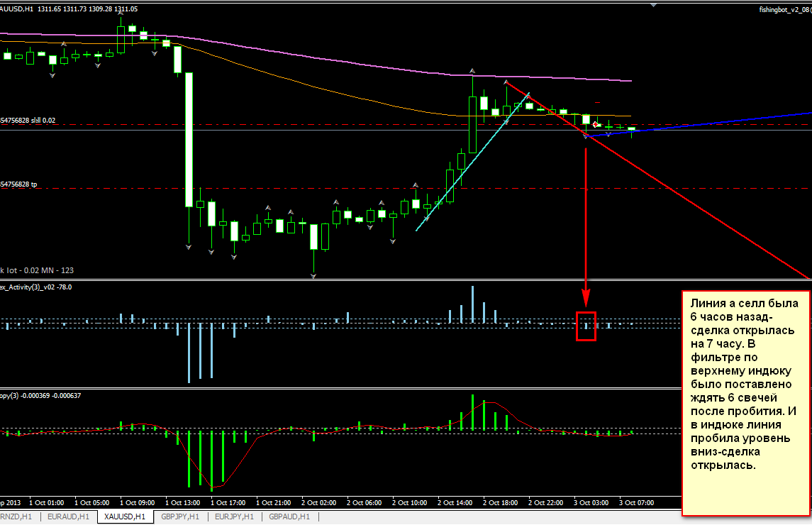Click the '2 Oct 02:00' time axis label
Viewport: 812px width, 525px height.
[318, 503]
